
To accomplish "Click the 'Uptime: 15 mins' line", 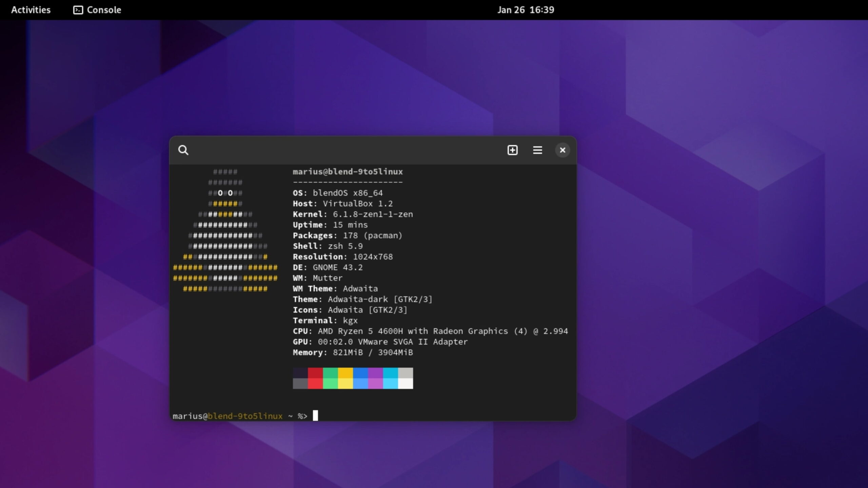I will [330, 225].
